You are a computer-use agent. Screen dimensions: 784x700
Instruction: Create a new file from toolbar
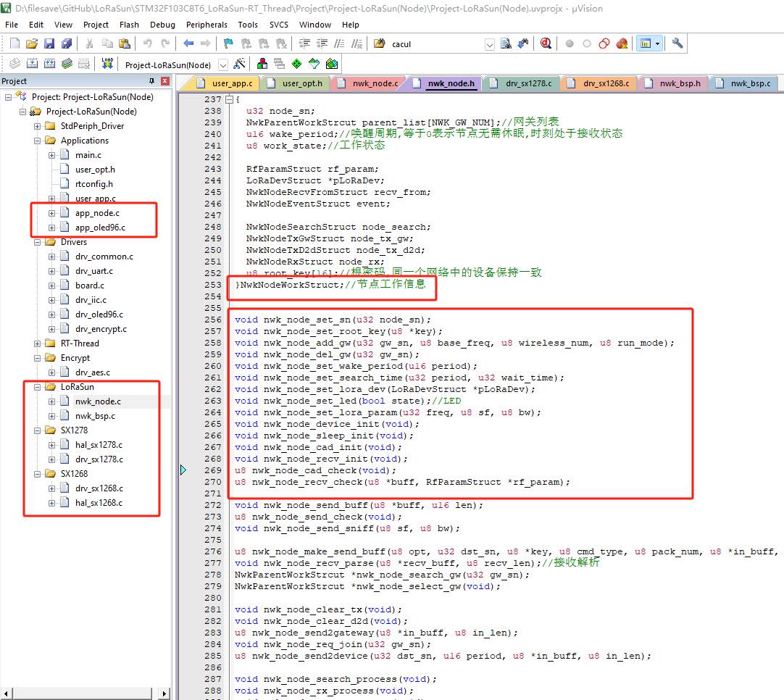[x=14, y=43]
